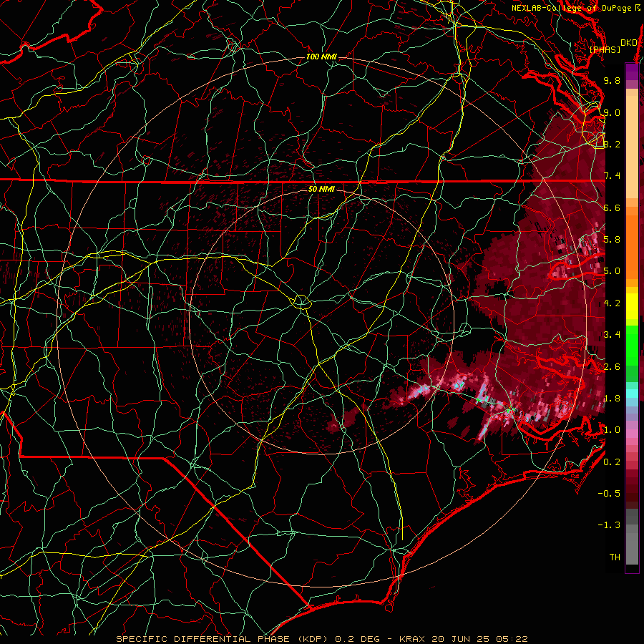The width and height of the screenshot is (644, 644).
Task: Click the 100 NMI range ring label
Action: point(321,57)
